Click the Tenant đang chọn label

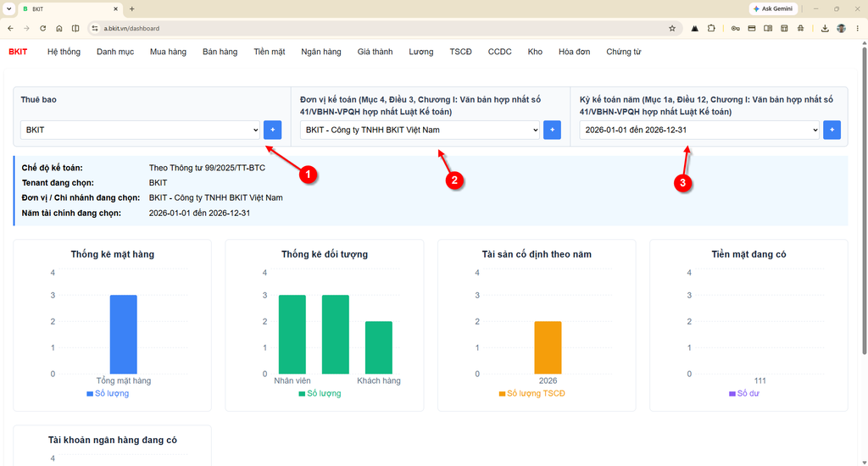[x=58, y=183]
